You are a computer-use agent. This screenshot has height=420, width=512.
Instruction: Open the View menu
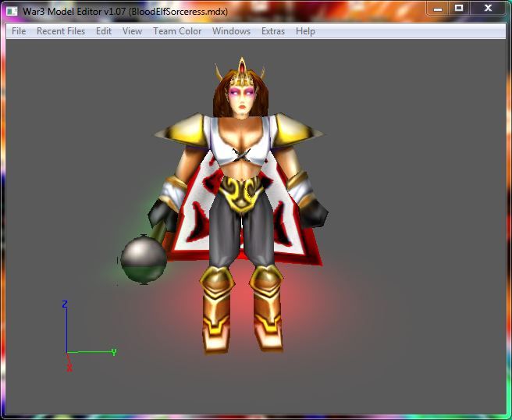coord(132,31)
